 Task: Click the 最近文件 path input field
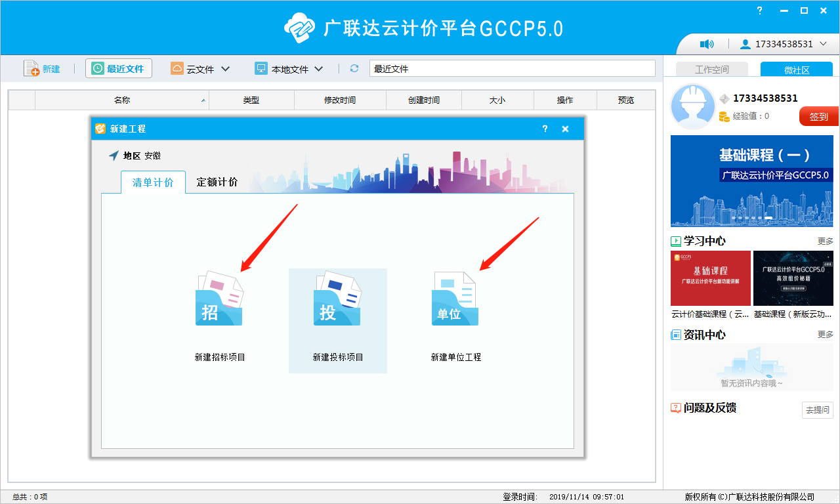(513, 68)
